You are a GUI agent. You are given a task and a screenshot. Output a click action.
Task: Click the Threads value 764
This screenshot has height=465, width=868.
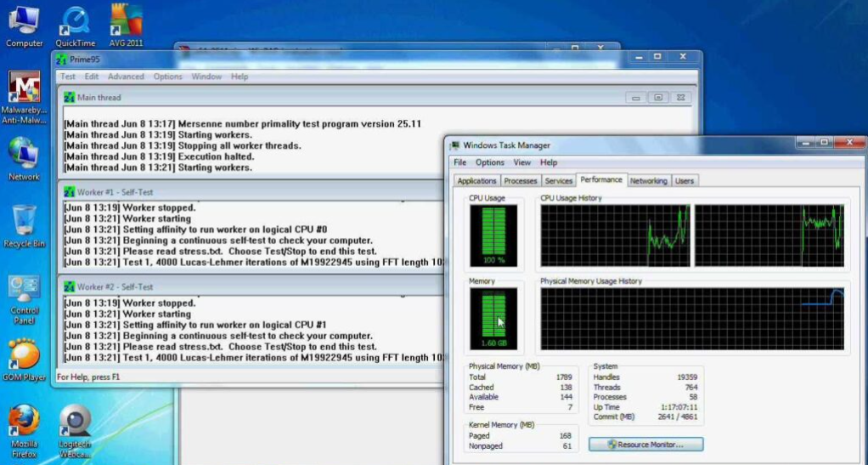click(691, 388)
